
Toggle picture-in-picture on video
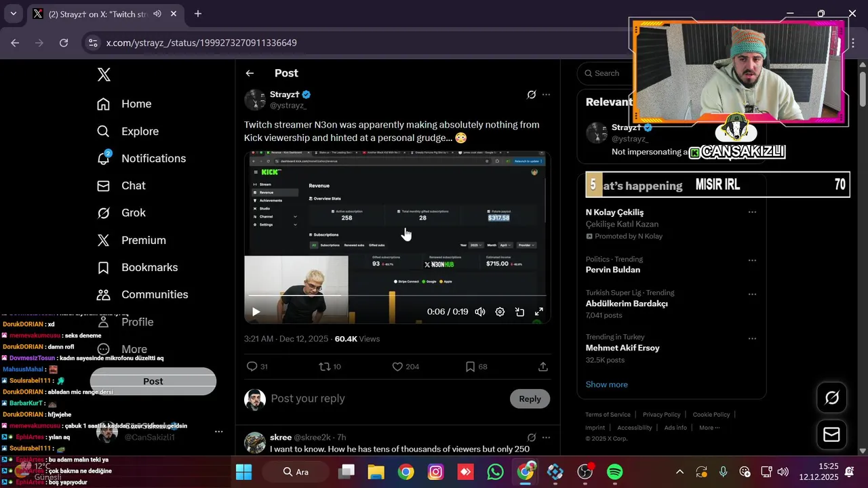click(x=519, y=312)
